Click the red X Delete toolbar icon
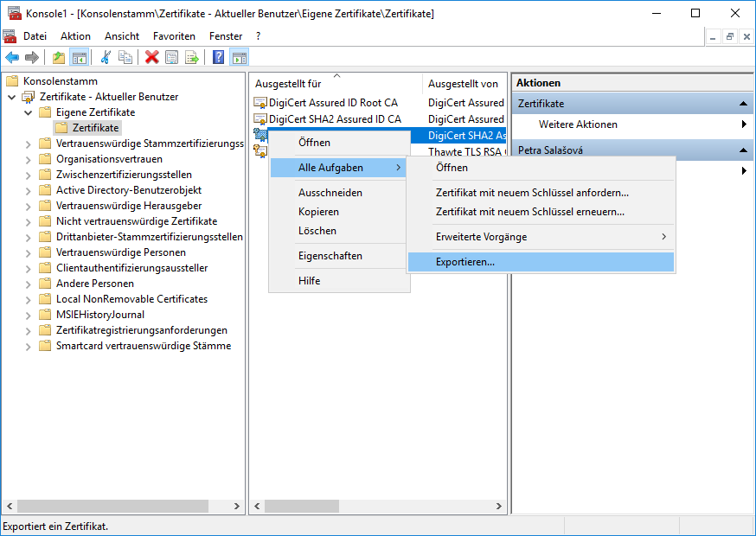The width and height of the screenshot is (756, 536). (152, 58)
